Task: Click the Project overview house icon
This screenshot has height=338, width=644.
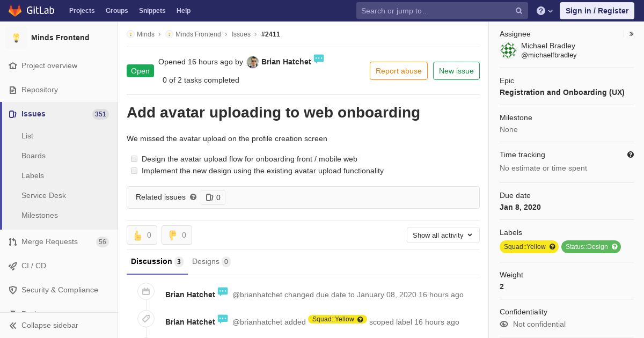Action: (x=13, y=65)
